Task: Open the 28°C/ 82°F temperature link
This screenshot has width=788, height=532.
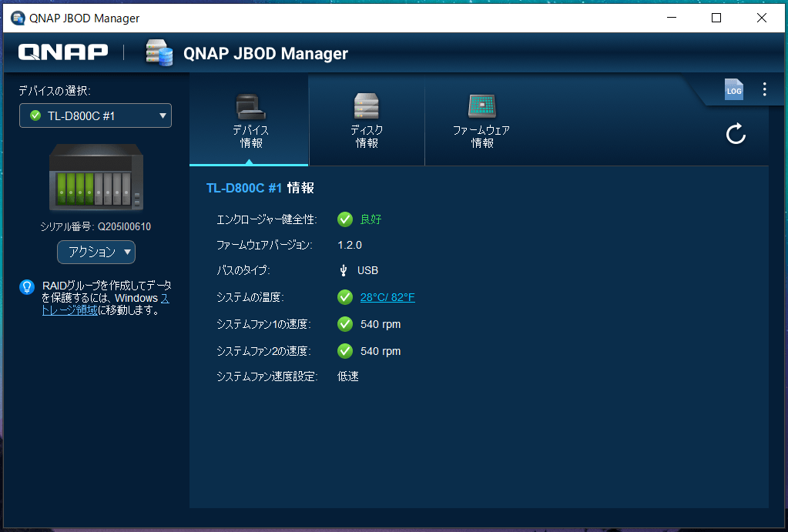Action: pyautogui.click(x=387, y=297)
